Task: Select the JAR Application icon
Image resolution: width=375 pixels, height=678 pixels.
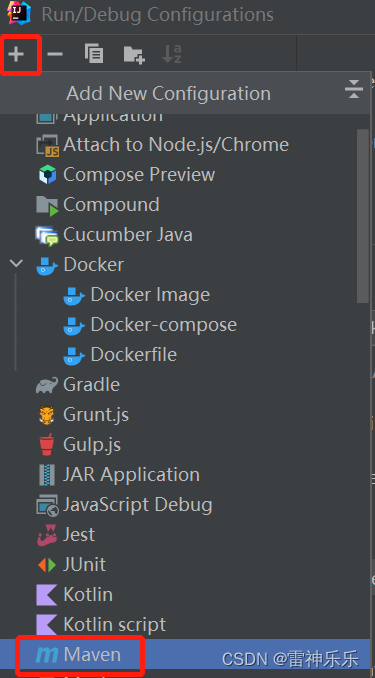Action: coord(47,475)
